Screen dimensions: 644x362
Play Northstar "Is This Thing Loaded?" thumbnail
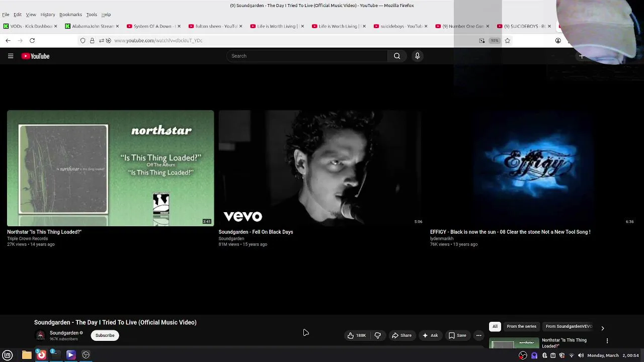pyautogui.click(x=110, y=168)
